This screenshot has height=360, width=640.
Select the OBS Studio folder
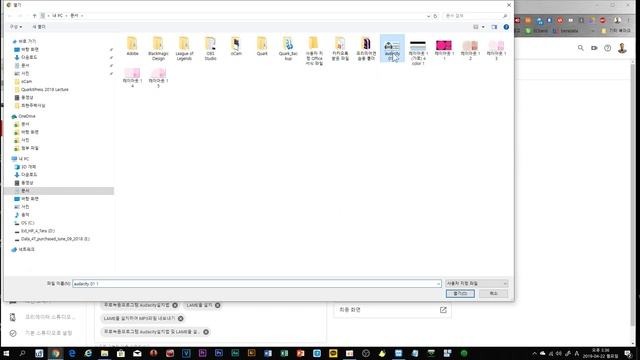pos(210,48)
